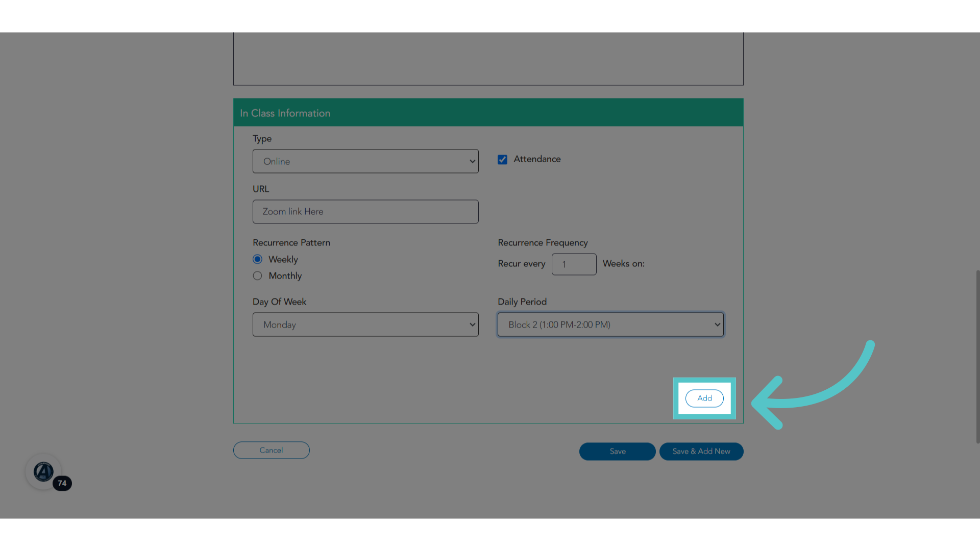Toggle the Attendance checkbox

tap(502, 160)
